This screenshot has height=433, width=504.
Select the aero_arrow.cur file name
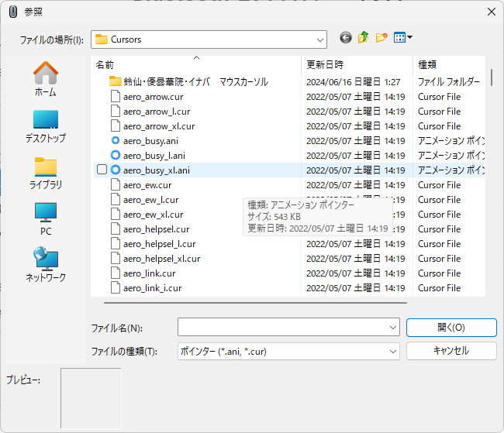(x=154, y=97)
